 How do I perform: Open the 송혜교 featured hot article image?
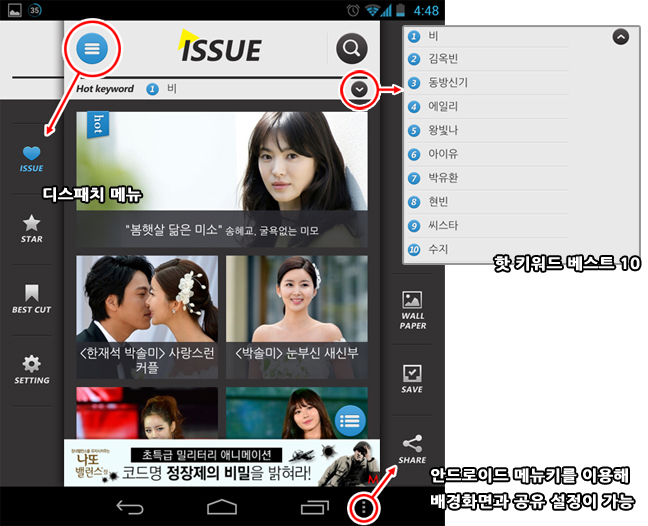222,178
